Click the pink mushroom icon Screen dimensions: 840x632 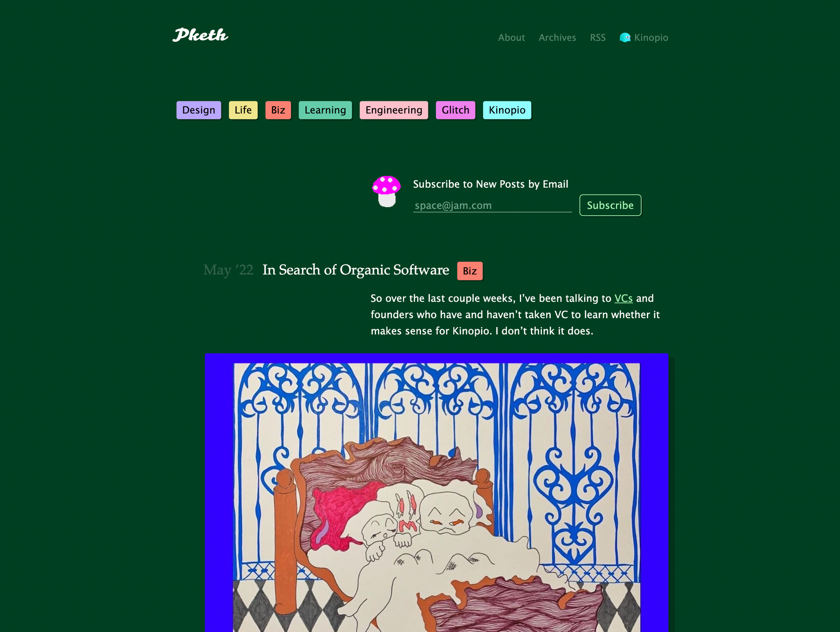point(386,191)
